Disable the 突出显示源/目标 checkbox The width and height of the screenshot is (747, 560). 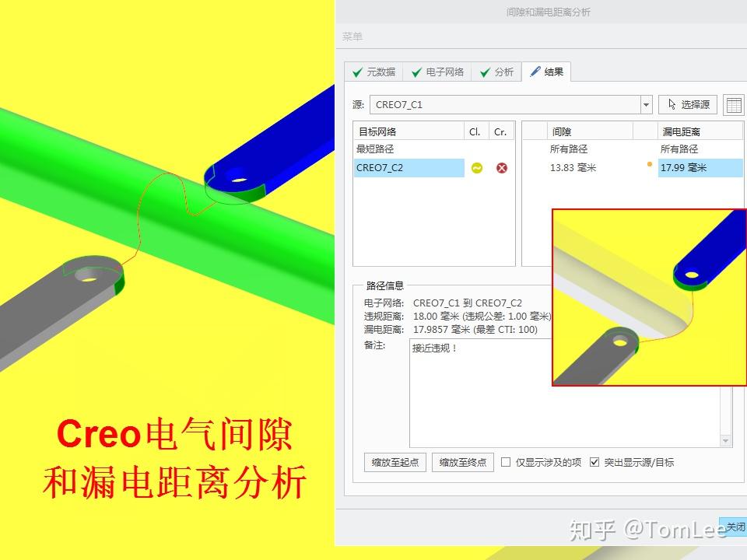(594, 462)
